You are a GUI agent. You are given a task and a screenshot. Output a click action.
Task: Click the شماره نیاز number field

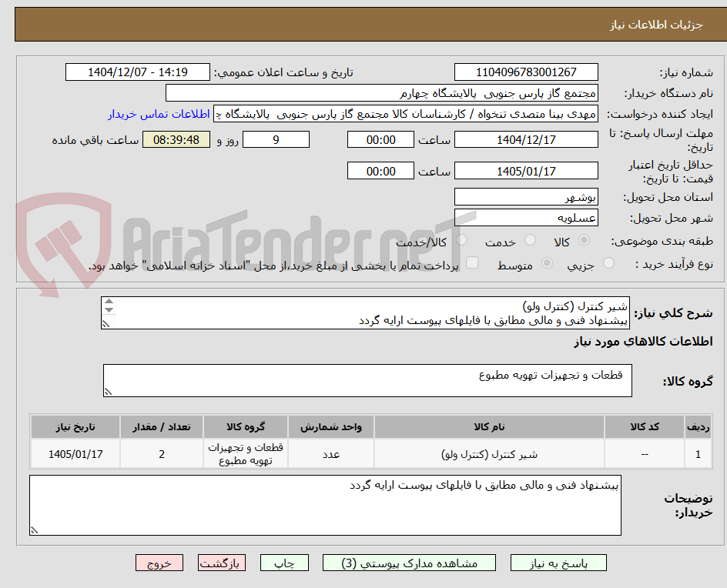pos(526,72)
